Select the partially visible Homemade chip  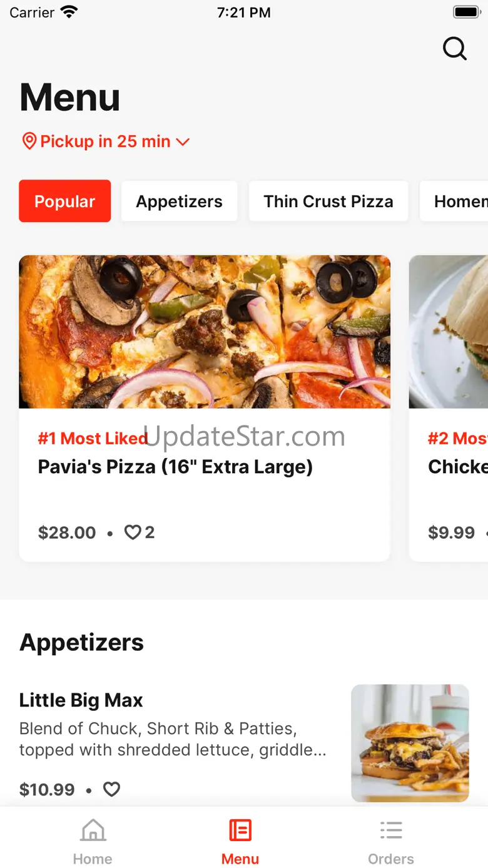(x=454, y=201)
